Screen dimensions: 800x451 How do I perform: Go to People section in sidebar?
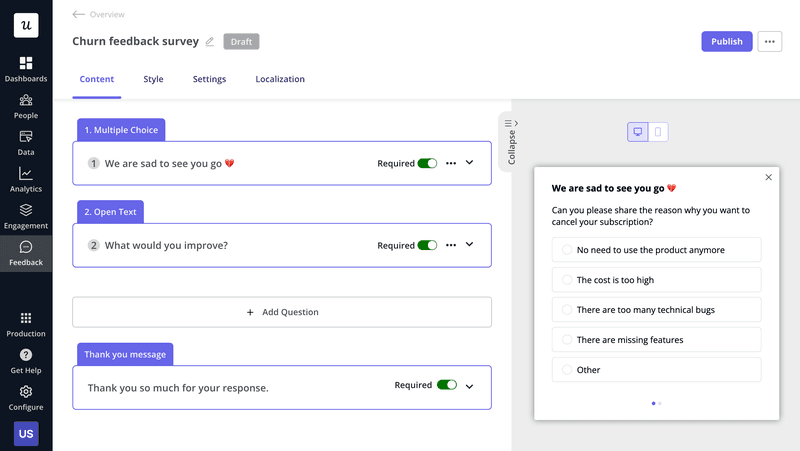[x=26, y=106]
